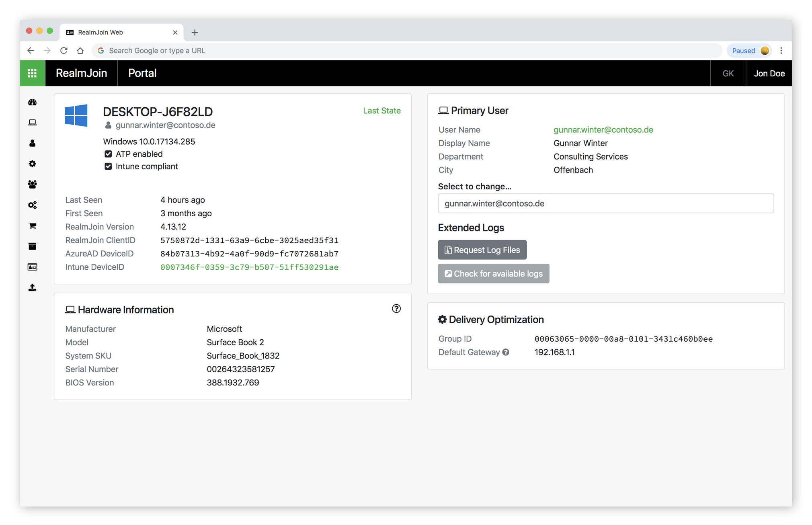Image resolution: width=812 pixels, height=525 pixels.
Task: Toggle the Intune compliant checkbox
Action: (x=108, y=166)
